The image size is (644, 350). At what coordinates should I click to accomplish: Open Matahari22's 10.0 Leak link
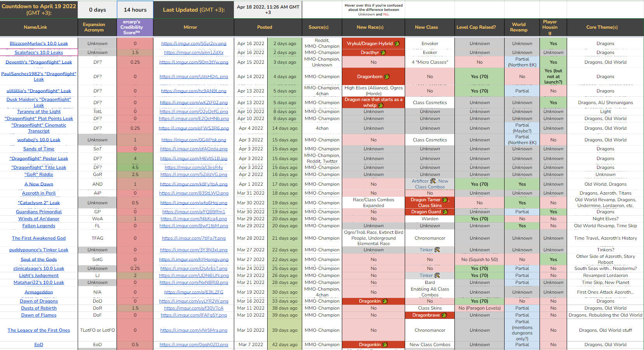click(39, 282)
